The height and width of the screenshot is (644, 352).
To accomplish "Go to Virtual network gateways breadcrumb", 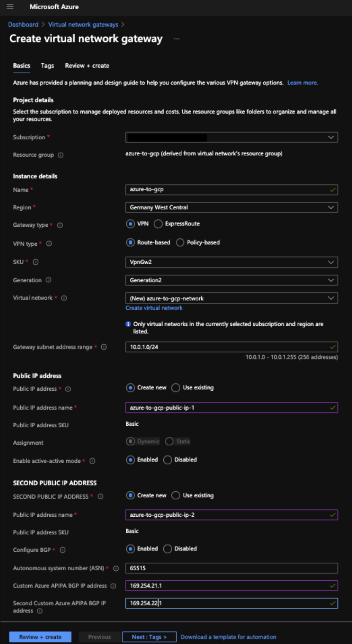I will [x=83, y=24].
